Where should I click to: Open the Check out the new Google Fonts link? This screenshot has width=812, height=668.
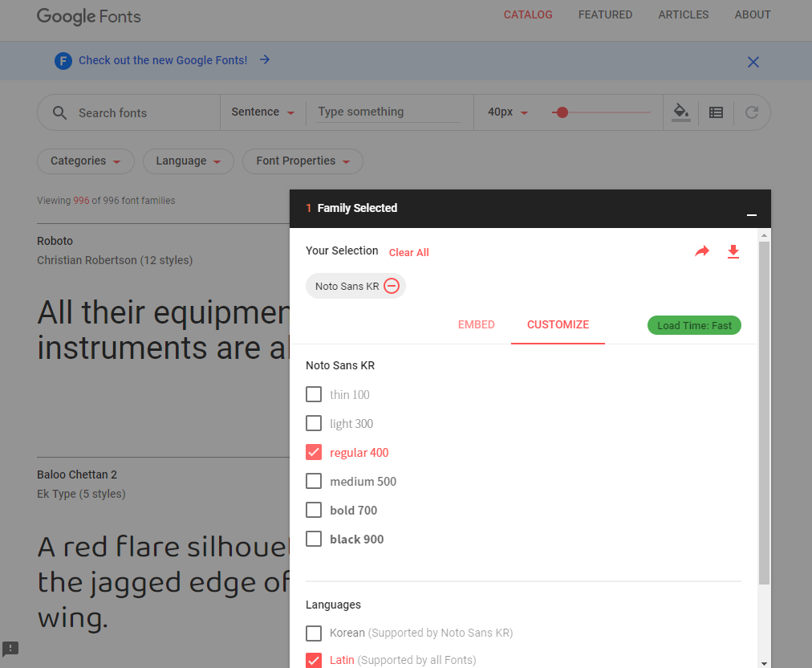(x=163, y=61)
